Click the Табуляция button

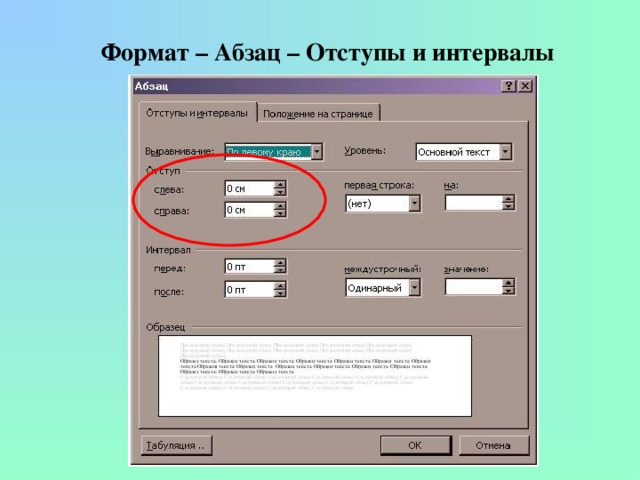(x=176, y=445)
